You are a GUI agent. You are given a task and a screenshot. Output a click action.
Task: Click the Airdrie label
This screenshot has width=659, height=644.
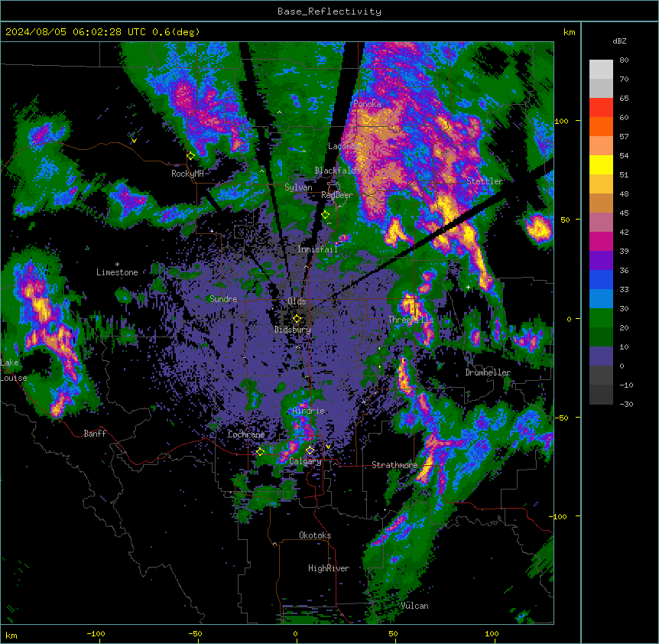tap(309, 411)
